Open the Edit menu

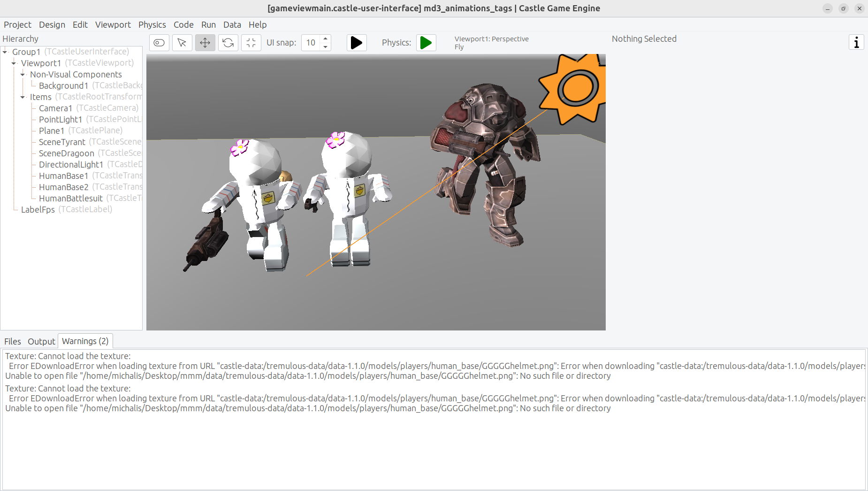point(80,24)
